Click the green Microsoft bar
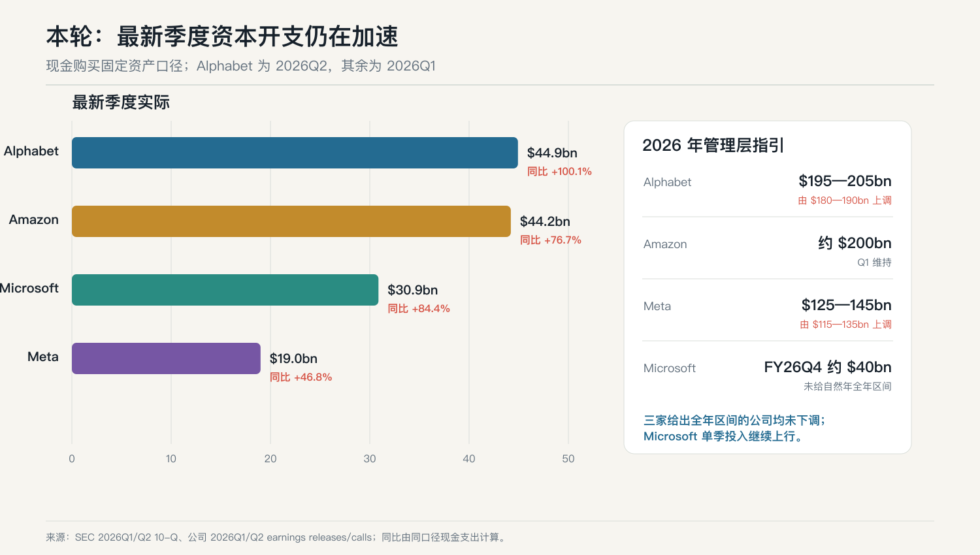 (225, 290)
